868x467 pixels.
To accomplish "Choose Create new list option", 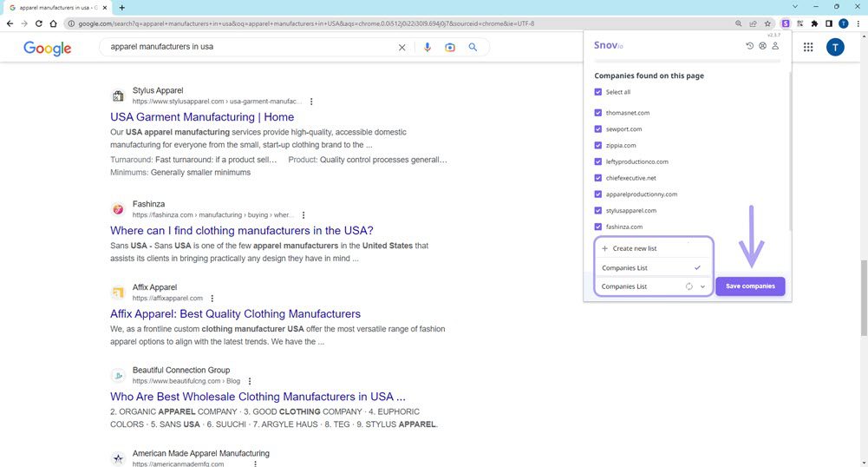I will point(653,248).
